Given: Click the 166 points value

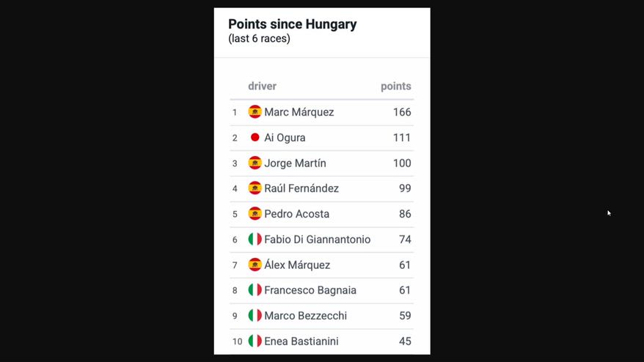Looking at the screenshot, I should [x=402, y=112].
